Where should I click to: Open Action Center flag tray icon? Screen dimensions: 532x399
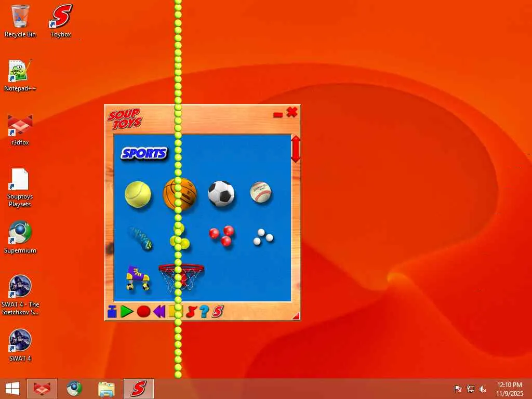pyautogui.click(x=458, y=389)
